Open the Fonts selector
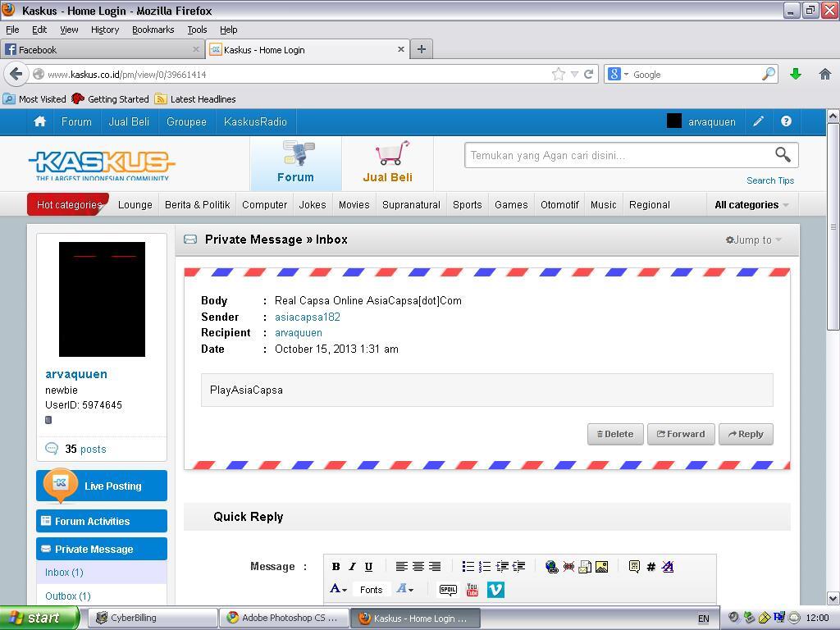 pos(372,590)
